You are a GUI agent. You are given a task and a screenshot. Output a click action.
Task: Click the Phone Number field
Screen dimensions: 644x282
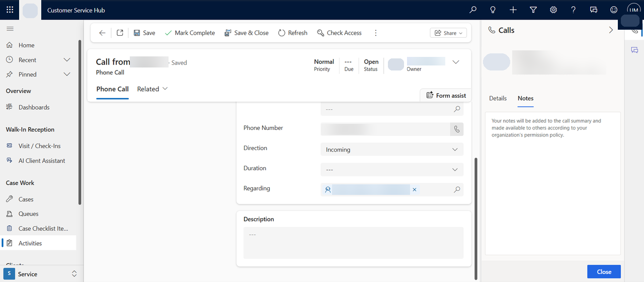click(x=385, y=129)
